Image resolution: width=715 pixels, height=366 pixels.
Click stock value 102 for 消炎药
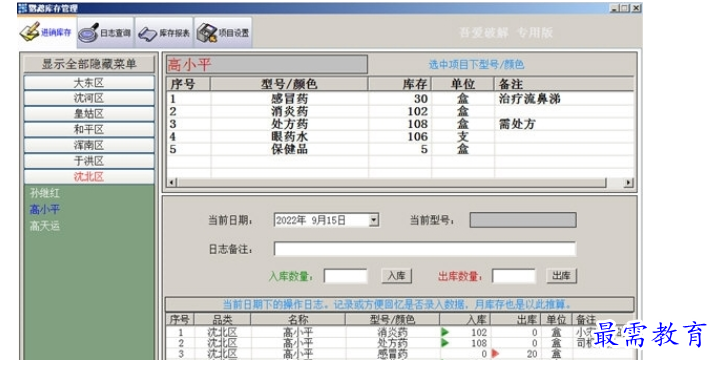[x=418, y=112]
